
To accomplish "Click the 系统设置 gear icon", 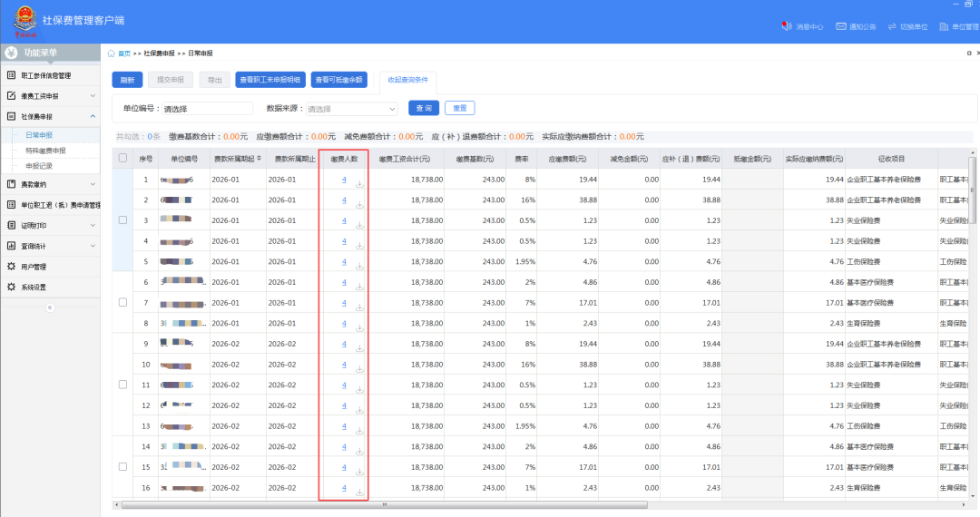I will pos(11,288).
